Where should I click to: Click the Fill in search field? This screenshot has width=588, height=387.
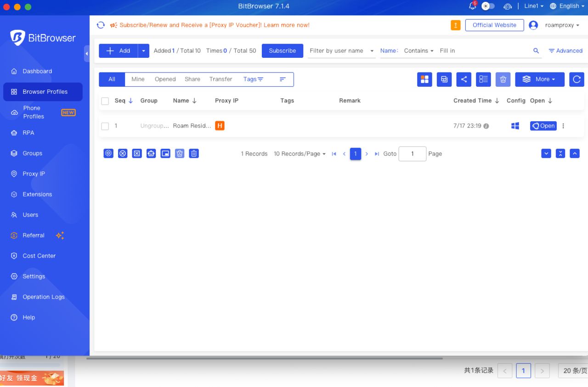tap(484, 51)
